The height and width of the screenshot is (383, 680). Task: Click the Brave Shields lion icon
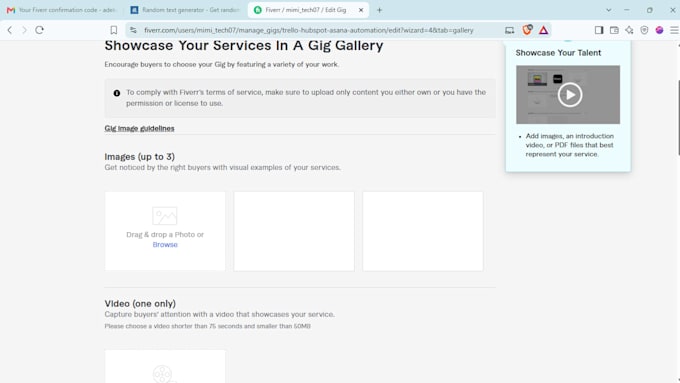[527, 30]
